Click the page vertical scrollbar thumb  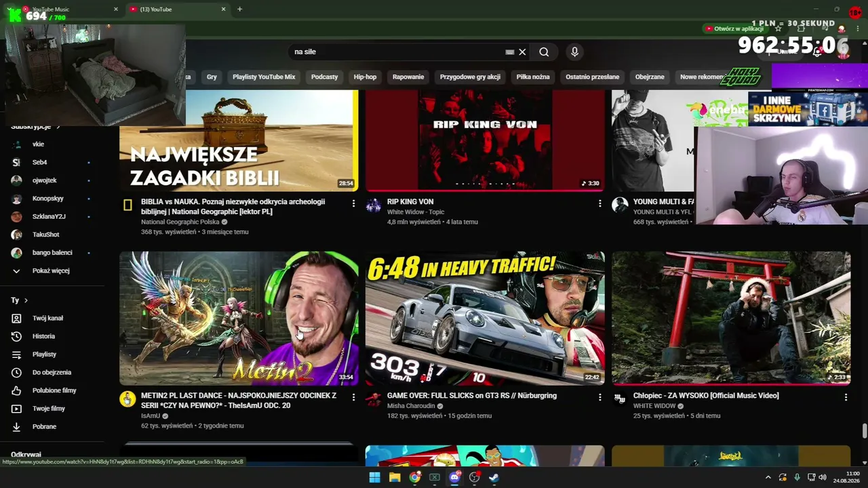pyautogui.click(x=865, y=431)
